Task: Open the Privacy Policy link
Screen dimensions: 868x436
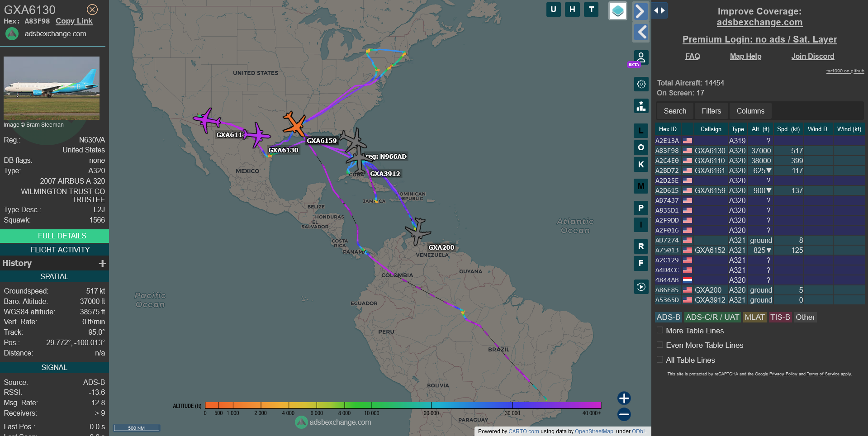Action: point(783,374)
